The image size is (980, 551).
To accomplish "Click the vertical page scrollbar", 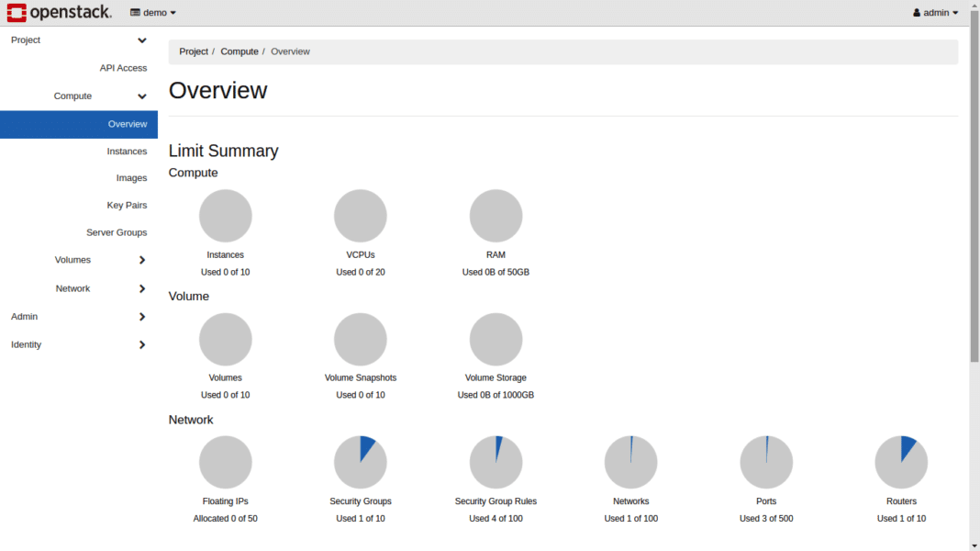I will [974, 184].
